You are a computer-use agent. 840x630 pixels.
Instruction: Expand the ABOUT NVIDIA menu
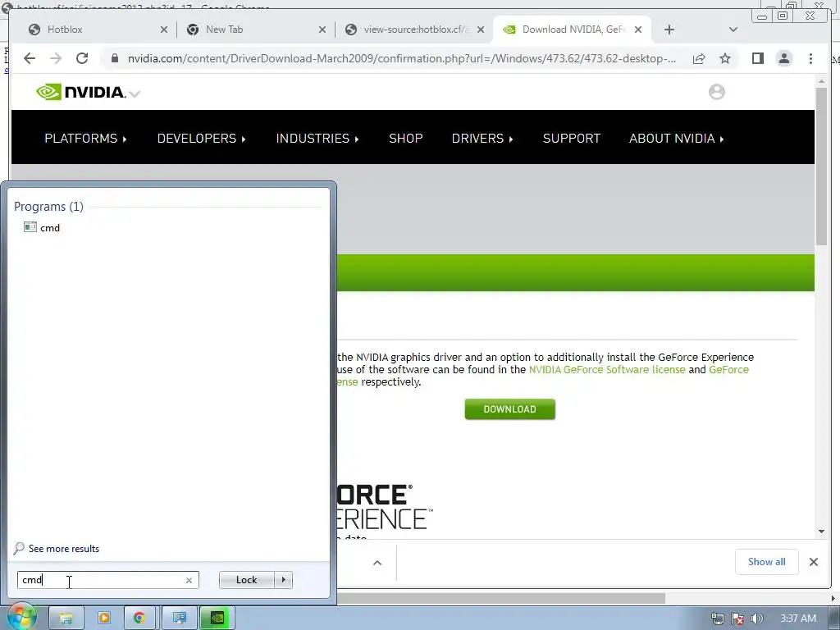point(677,138)
